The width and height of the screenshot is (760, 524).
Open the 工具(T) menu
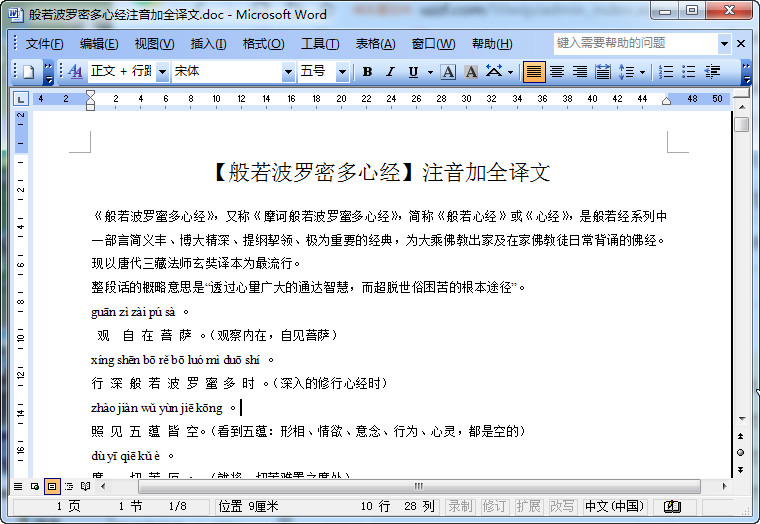tap(320, 44)
